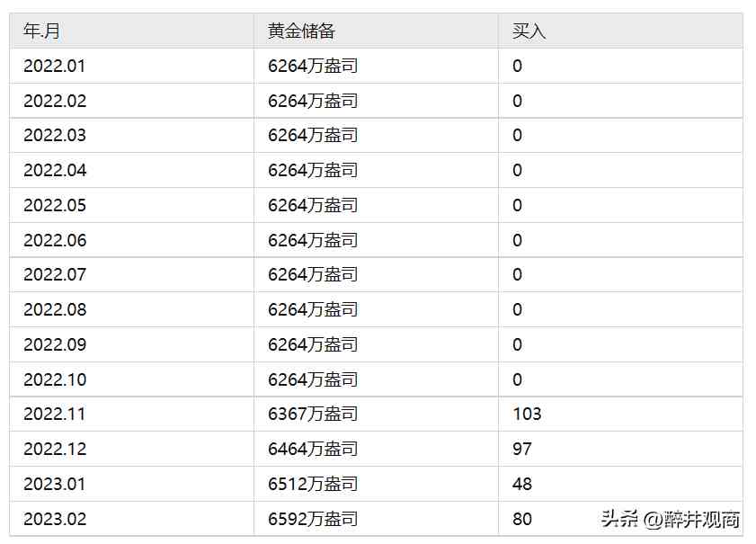The height and width of the screenshot is (544, 756).
Task: Click the 2022.09 date cell
Action: tap(54, 344)
